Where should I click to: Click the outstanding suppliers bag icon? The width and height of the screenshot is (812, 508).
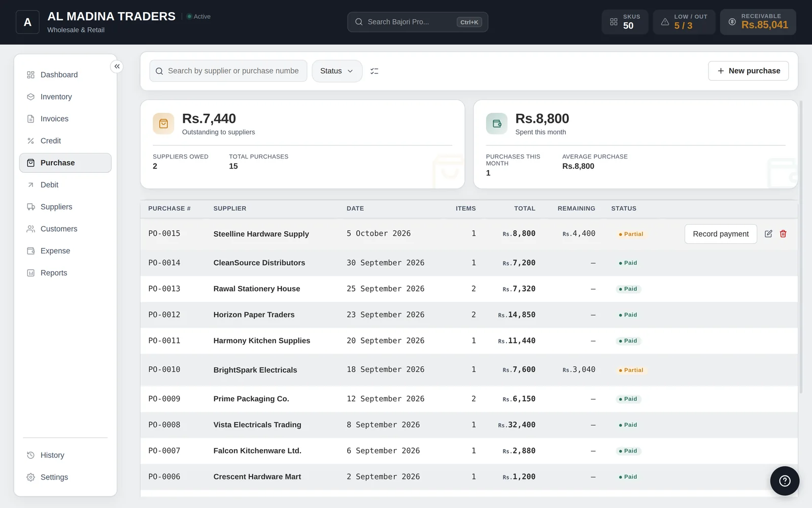(163, 123)
